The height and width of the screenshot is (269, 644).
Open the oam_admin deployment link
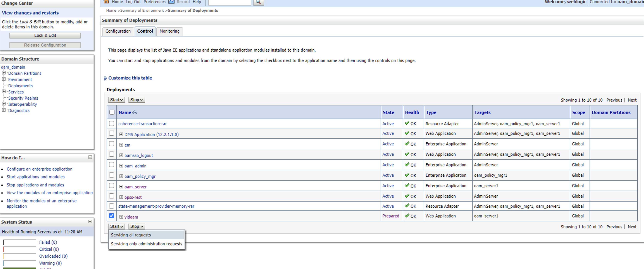pos(135,166)
